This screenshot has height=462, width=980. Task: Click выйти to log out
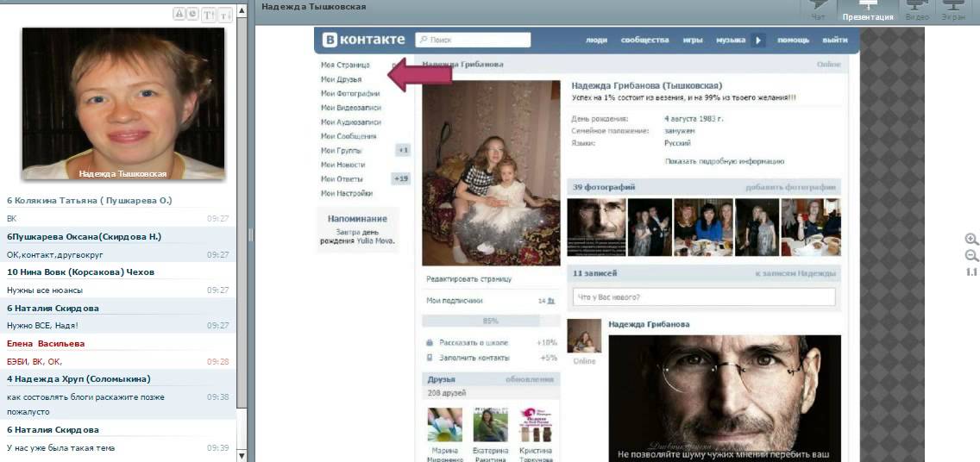click(x=835, y=40)
